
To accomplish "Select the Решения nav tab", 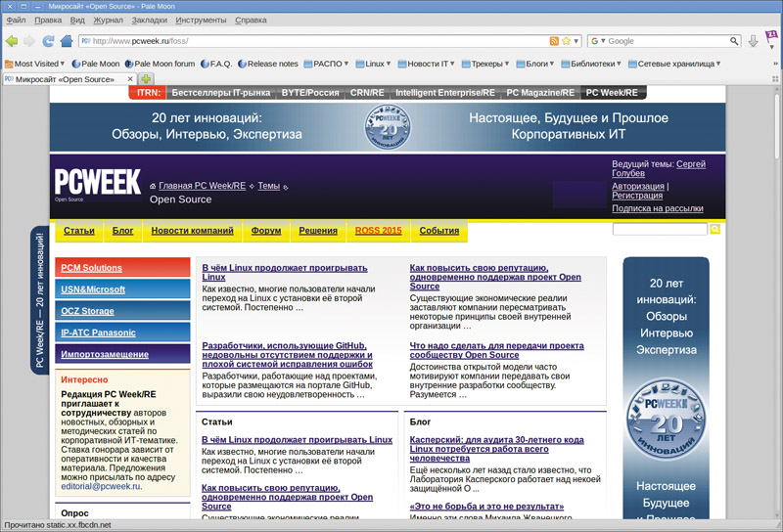I will (x=318, y=231).
